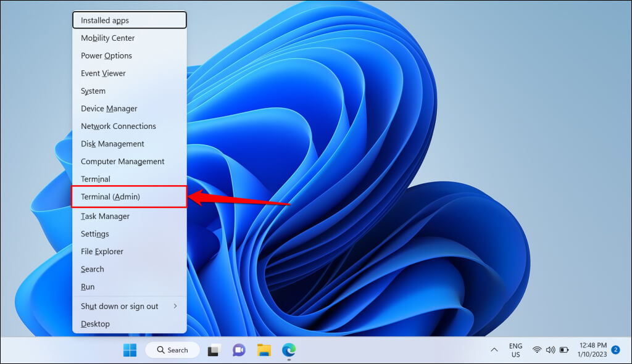The width and height of the screenshot is (632, 364).
Task: Check the battery status tray icon
Action: [x=564, y=349]
